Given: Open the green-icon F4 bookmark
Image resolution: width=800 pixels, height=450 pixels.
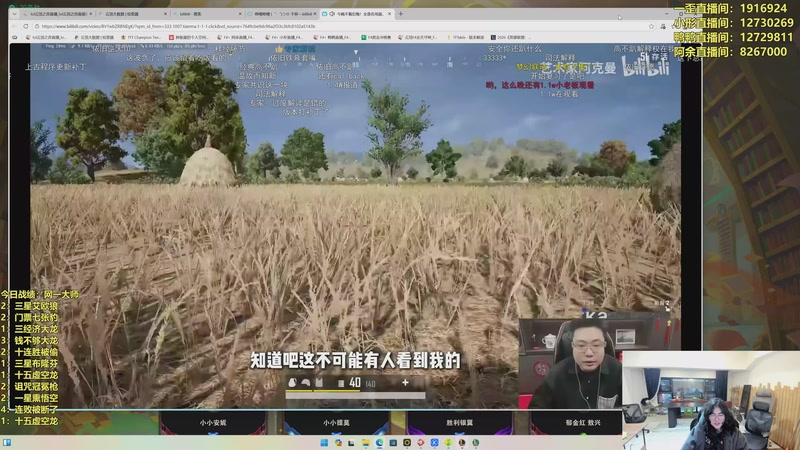Looking at the screenshot, I should pyautogui.click(x=377, y=37).
